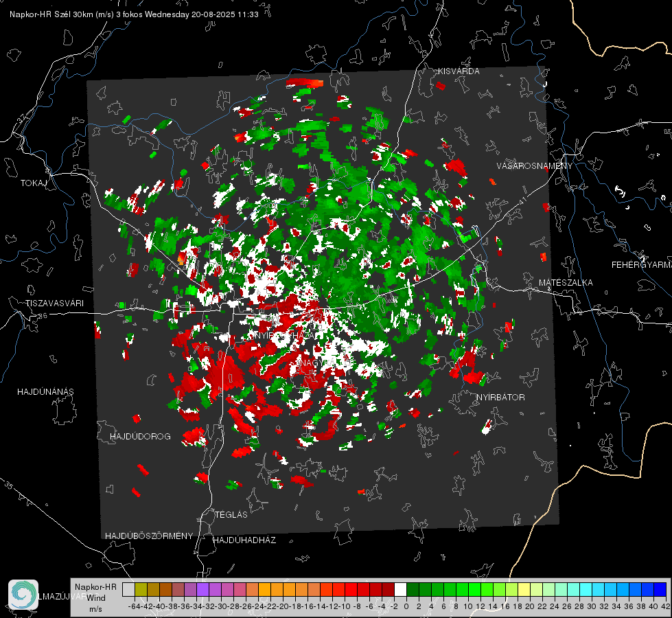This screenshot has height=618, width=672.
Task: Select the VÁSÁROSNAMÉNY town label
Action: tap(535, 166)
